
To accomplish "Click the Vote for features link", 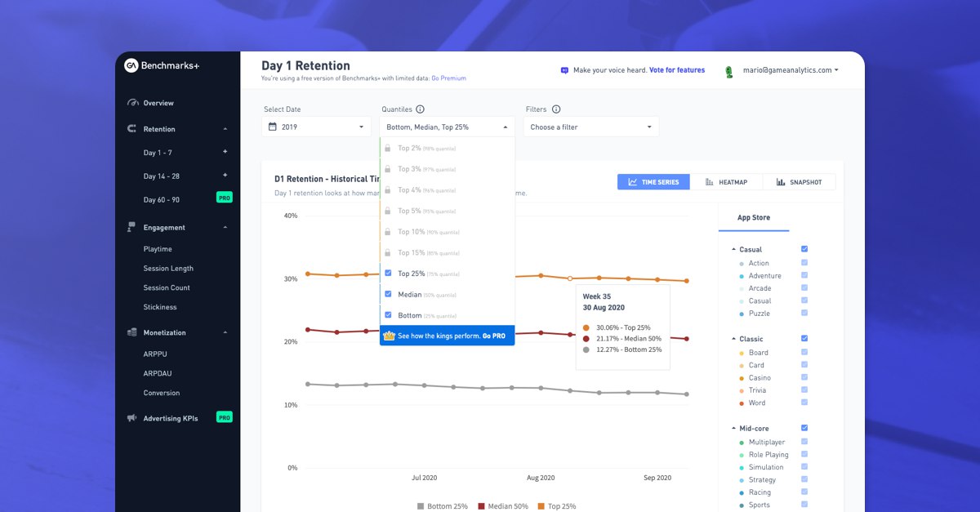I will click(x=677, y=70).
